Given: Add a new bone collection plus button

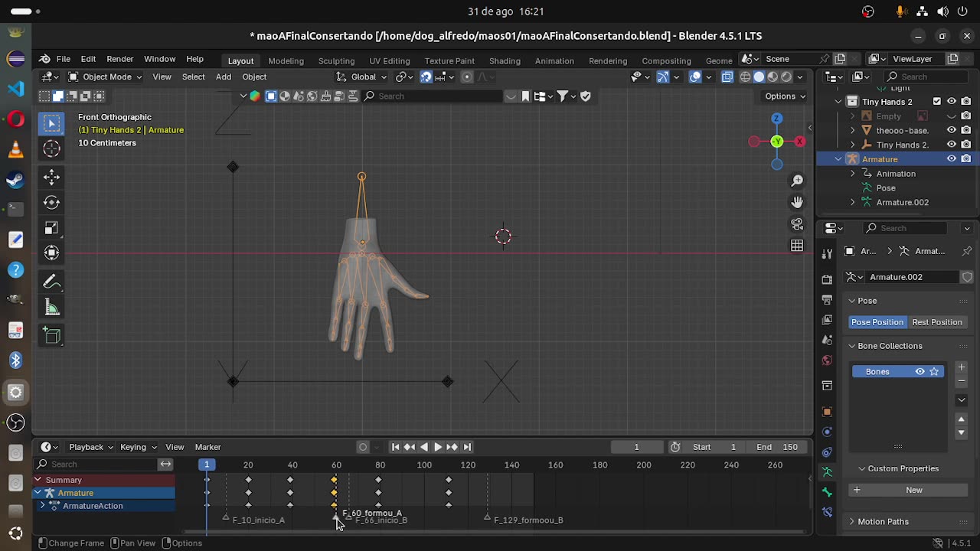Looking at the screenshot, I should [962, 367].
